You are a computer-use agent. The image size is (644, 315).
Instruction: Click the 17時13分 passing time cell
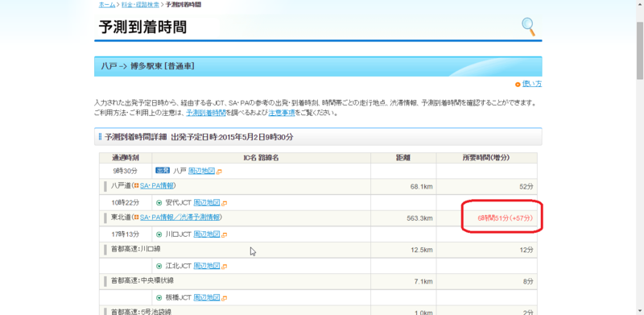coord(126,234)
